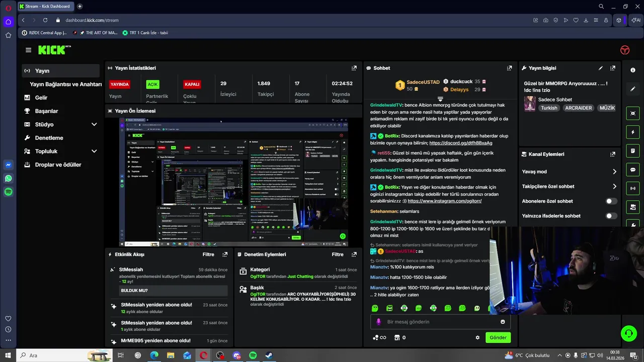Click the channel points infinity icon
Image resolution: width=644 pixels, height=362 pixels.
(379, 337)
